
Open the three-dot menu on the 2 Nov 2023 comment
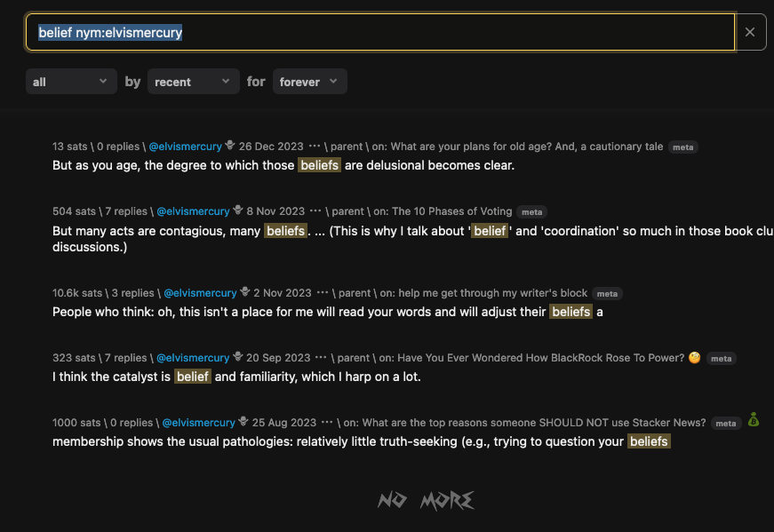(x=323, y=293)
